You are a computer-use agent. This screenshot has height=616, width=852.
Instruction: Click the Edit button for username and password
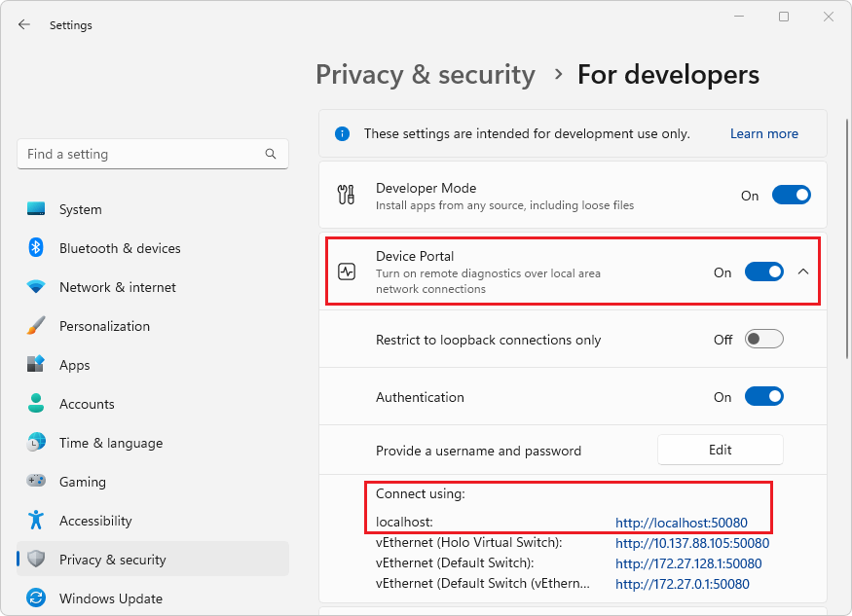coord(720,449)
